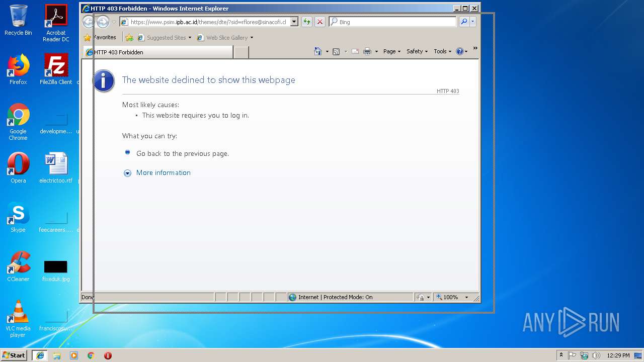The width and height of the screenshot is (644, 362).
Task: Click Chrome taskbar icon
Action: pos(91,355)
